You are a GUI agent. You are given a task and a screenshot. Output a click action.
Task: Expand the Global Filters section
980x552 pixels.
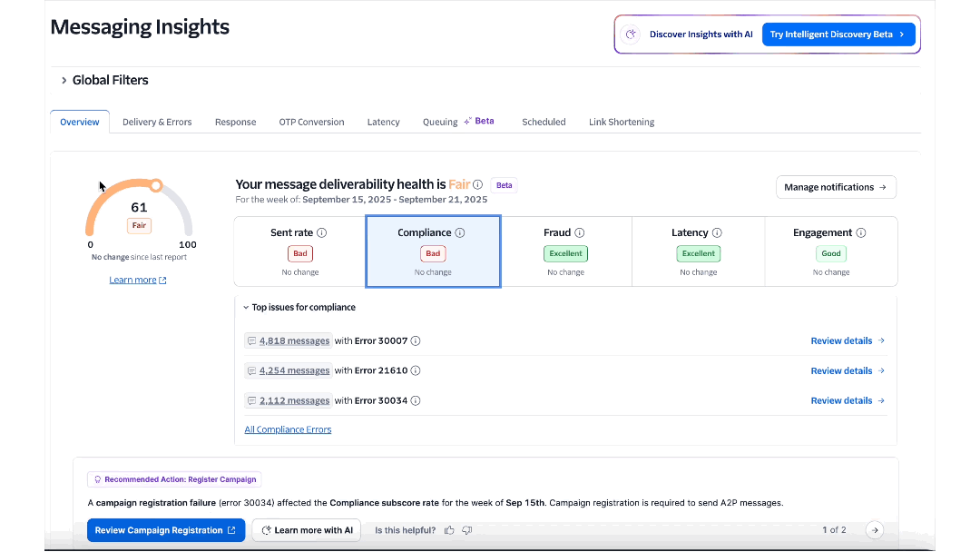coord(64,80)
